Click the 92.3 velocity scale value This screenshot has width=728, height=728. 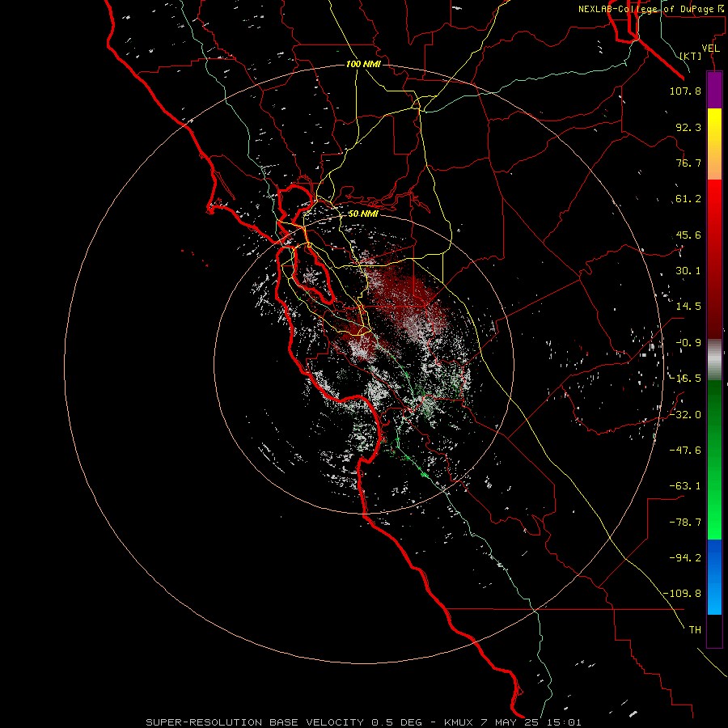point(688,127)
